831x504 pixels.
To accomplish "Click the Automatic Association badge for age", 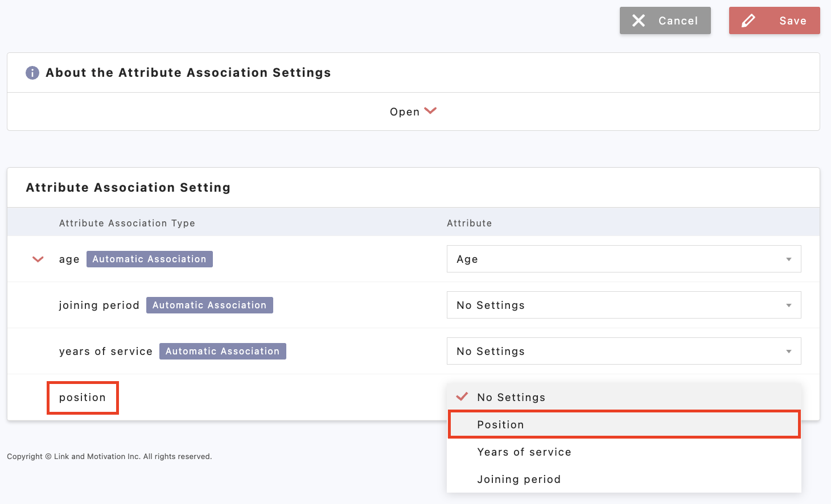I will click(x=149, y=259).
